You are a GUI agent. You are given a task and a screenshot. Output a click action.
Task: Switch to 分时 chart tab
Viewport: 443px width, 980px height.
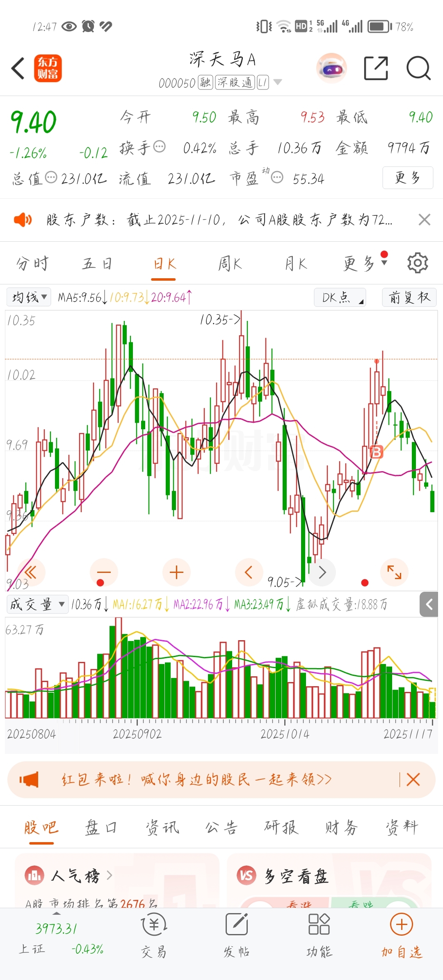click(32, 263)
